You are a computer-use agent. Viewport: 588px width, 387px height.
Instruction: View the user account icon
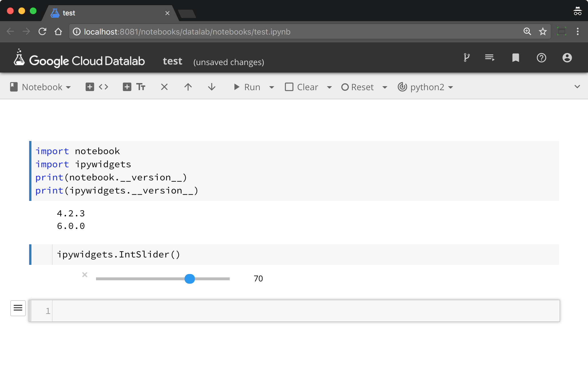[567, 58]
